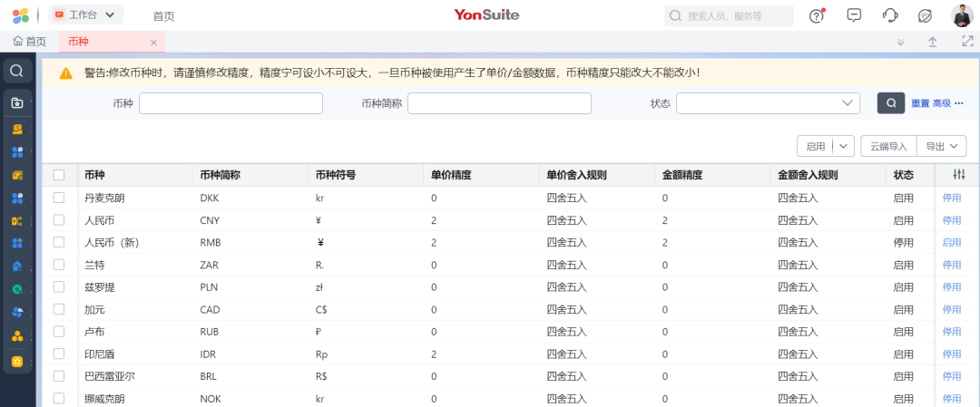Viewport: 980px width, 407px height.
Task: Click the sidebar search magnifier icon
Action: [17, 72]
